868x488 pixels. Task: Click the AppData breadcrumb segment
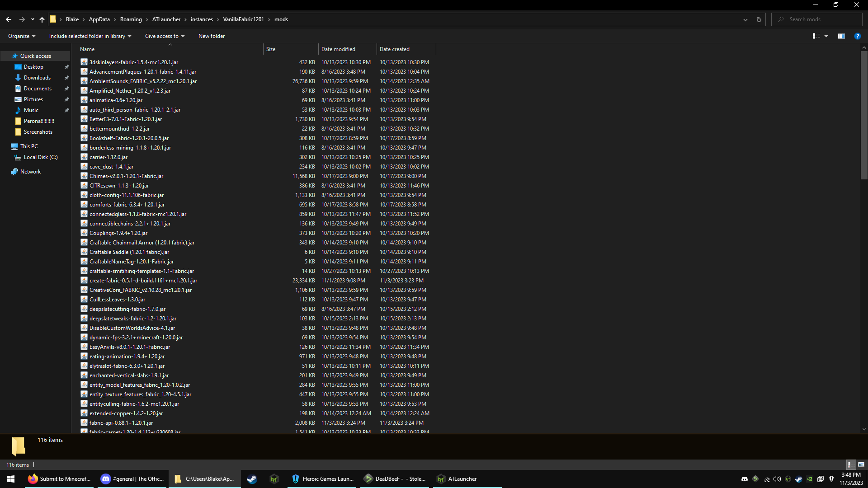point(99,19)
